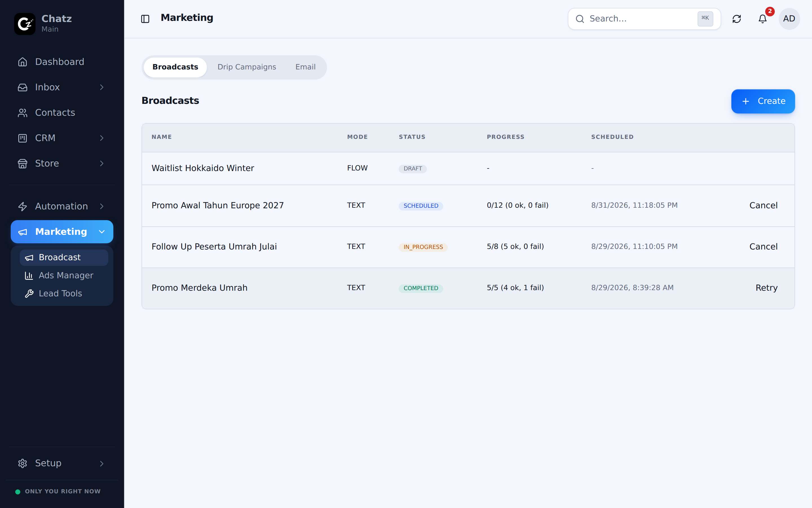The height and width of the screenshot is (508, 812).
Task: Click the SCHEDULED column header
Action: [x=612, y=137]
